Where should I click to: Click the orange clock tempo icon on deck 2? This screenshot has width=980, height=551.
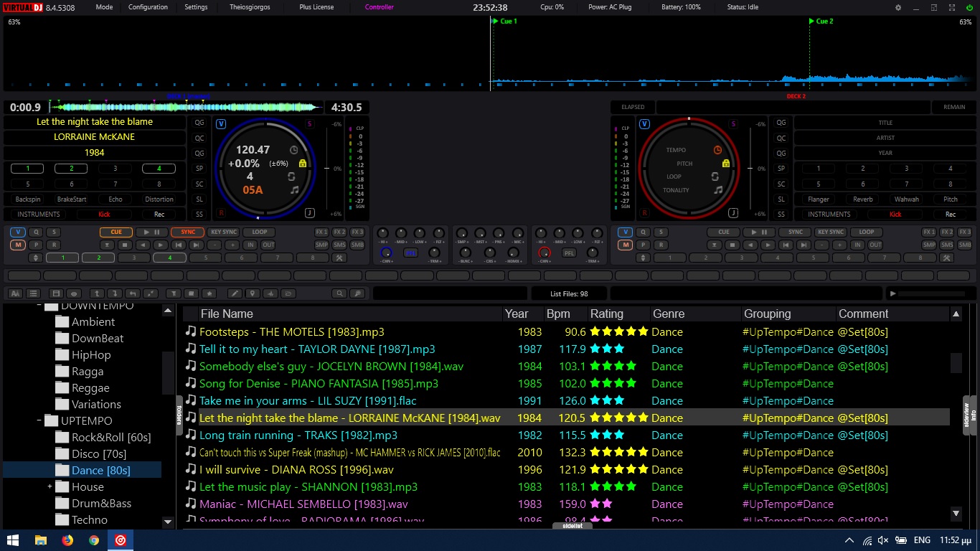point(717,150)
